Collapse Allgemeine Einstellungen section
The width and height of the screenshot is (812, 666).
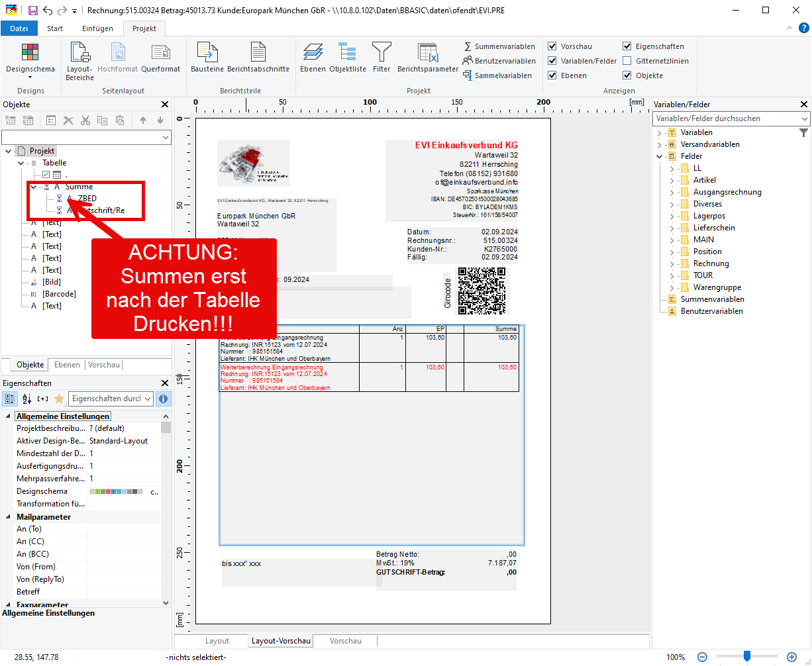coord(9,416)
